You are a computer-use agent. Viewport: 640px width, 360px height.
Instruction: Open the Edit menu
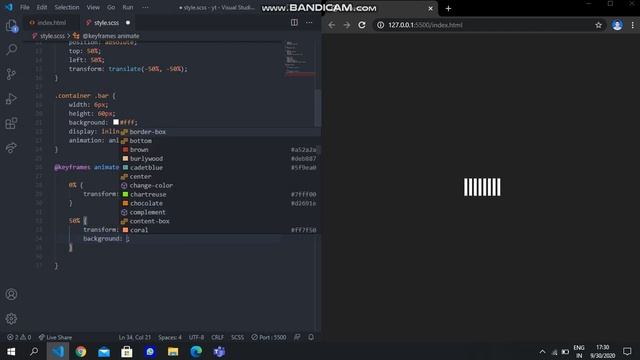pyautogui.click(x=42, y=7)
